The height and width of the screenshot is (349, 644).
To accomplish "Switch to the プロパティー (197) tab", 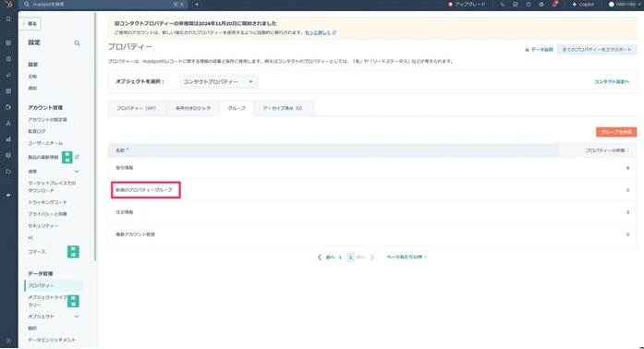I will (137, 108).
